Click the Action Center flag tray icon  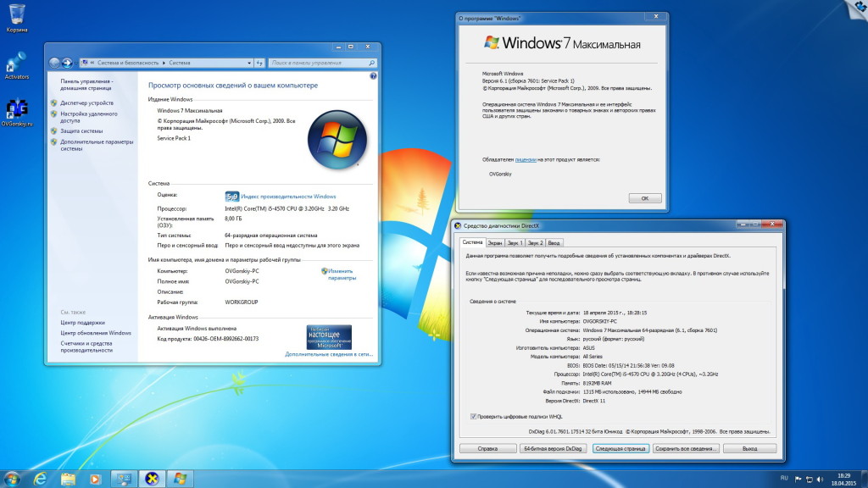click(798, 480)
